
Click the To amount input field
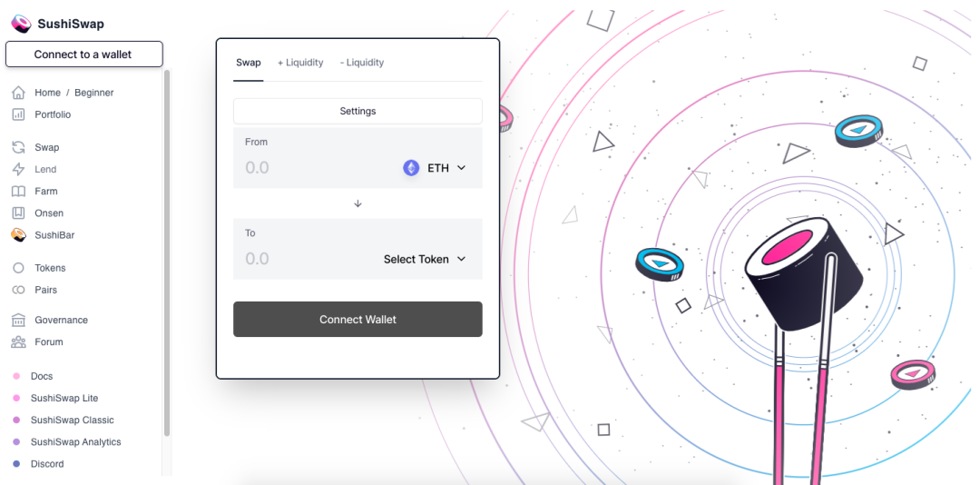(x=309, y=259)
